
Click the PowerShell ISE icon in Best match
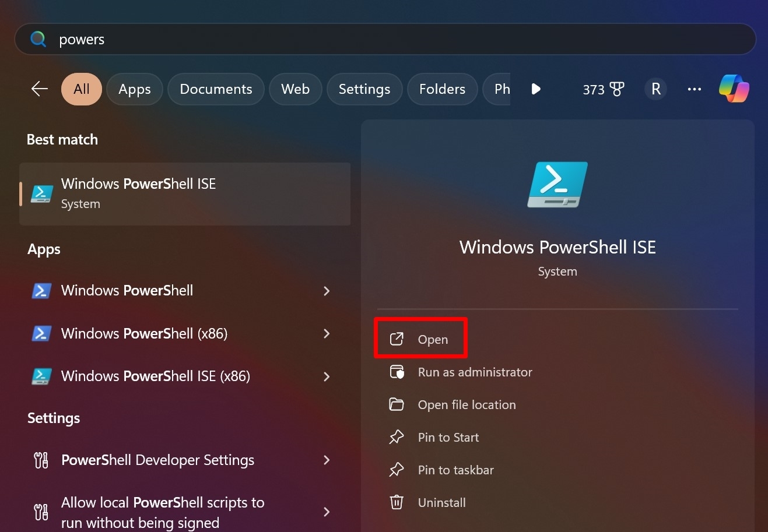pyautogui.click(x=42, y=193)
